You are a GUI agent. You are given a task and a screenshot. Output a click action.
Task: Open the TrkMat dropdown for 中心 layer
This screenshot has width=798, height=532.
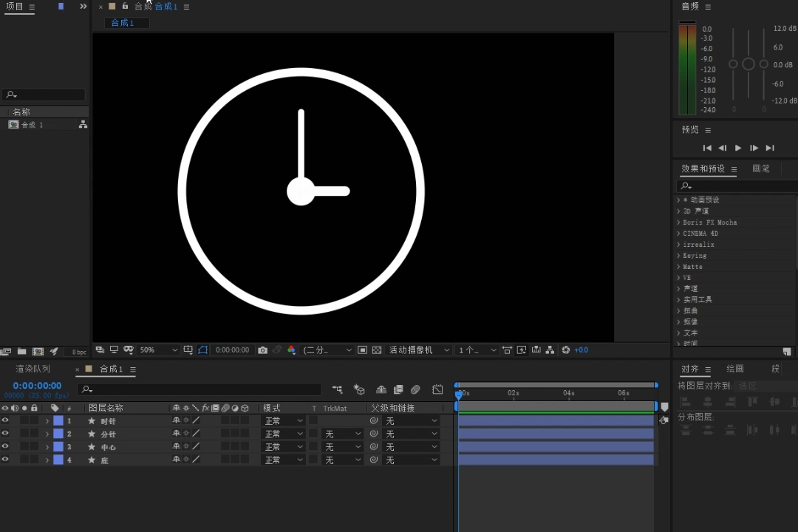342,446
